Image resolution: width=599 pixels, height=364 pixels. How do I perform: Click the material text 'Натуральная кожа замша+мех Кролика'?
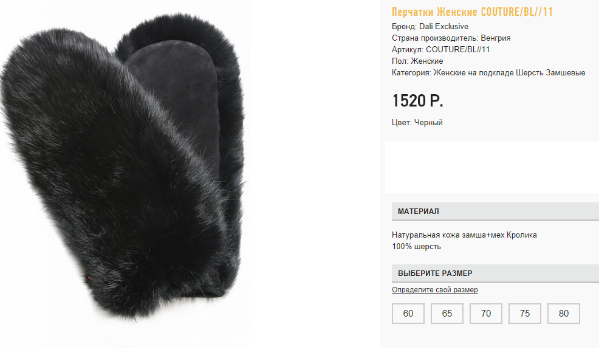point(464,235)
